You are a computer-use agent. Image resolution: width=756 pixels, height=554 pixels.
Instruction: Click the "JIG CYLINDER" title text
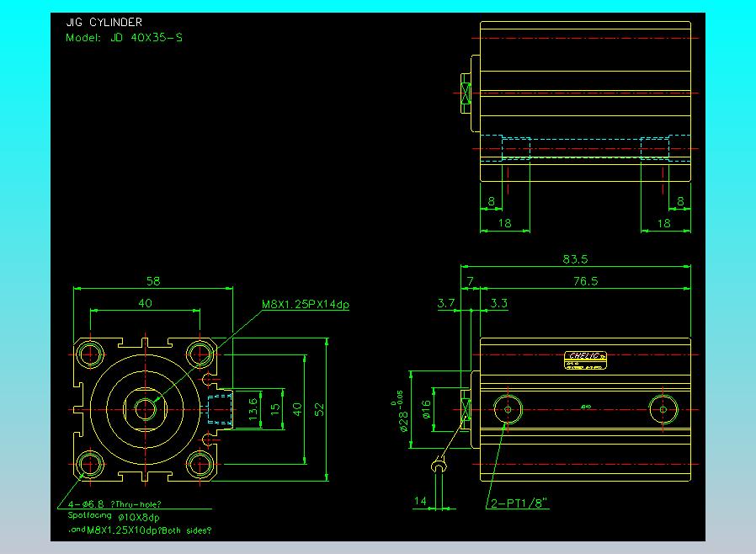104,22
